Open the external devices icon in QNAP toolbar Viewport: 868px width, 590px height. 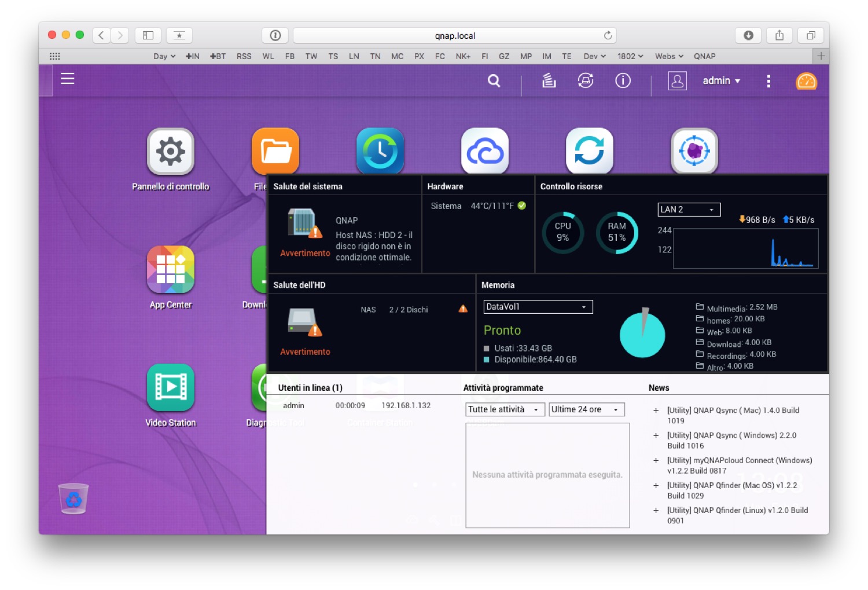coord(586,80)
